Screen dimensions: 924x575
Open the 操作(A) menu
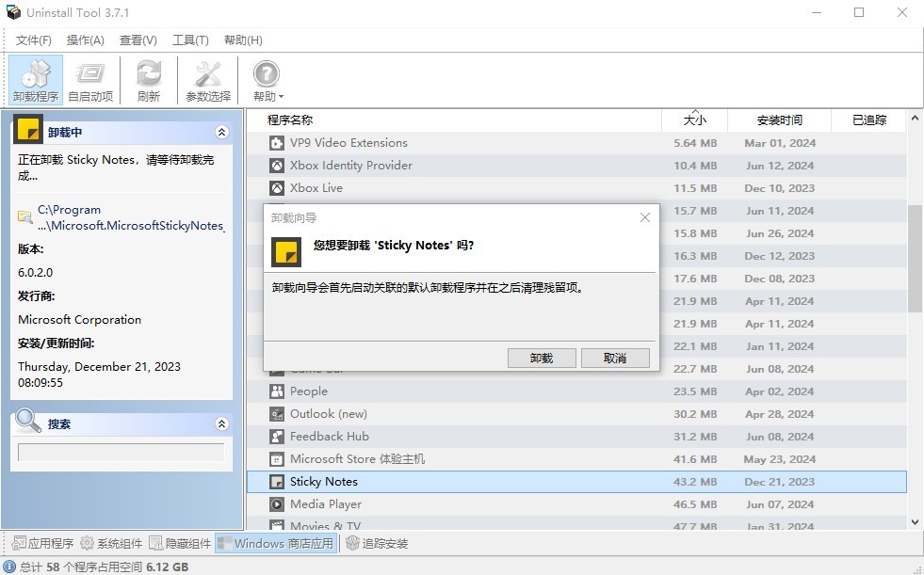pos(86,40)
